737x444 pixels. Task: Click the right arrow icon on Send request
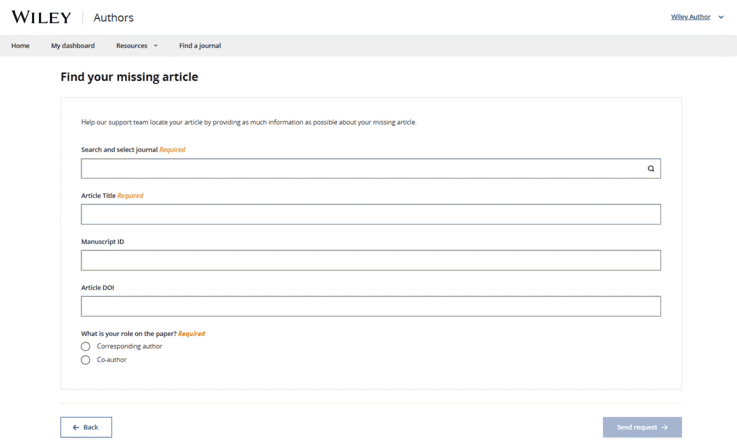(x=665, y=427)
